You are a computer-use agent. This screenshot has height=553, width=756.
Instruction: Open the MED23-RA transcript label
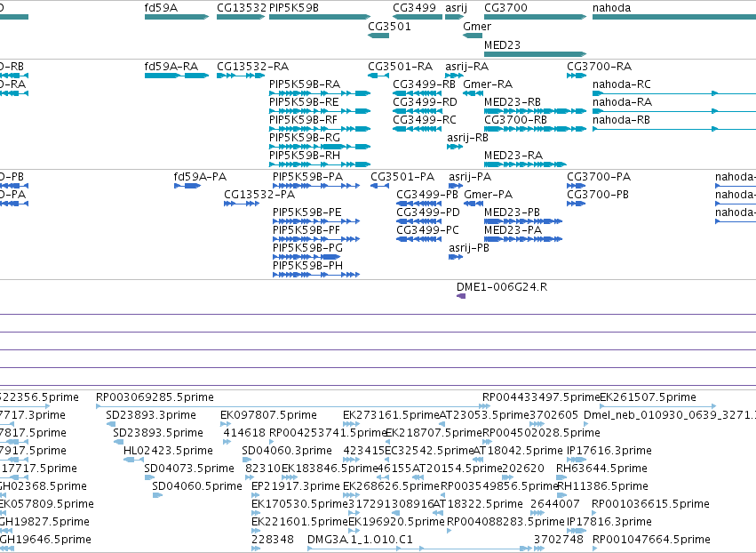pyautogui.click(x=513, y=156)
